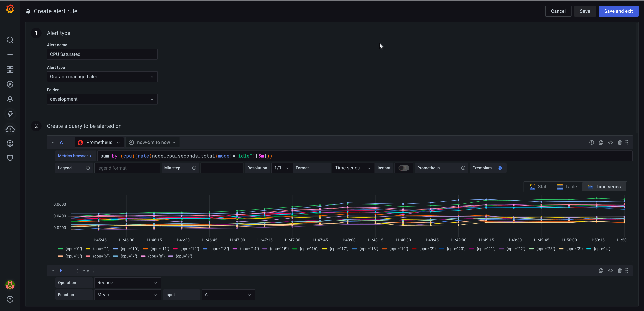Switch visualization to Stat tab
Image resolution: width=644 pixels, height=311 pixels.
tap(538, 187)
